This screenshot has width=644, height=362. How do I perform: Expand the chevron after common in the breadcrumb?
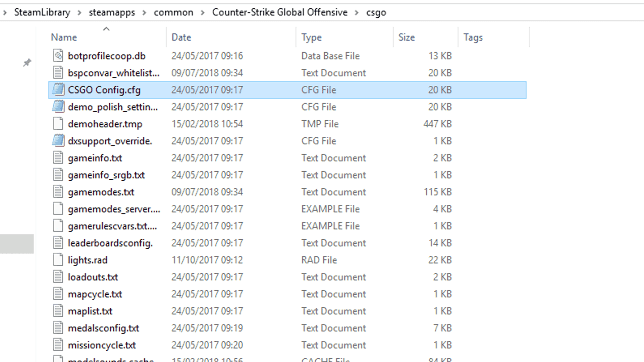pyautogui.click(x=203, y=13)
